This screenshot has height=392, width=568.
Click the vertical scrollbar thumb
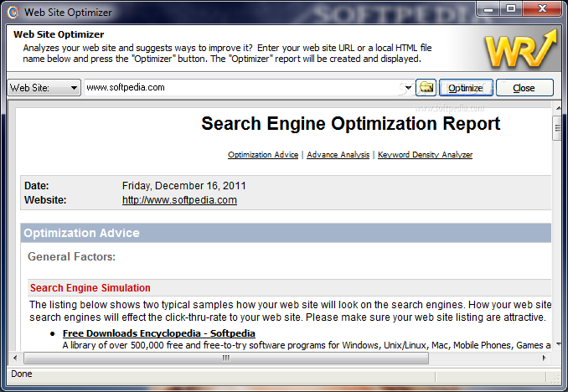557,128
